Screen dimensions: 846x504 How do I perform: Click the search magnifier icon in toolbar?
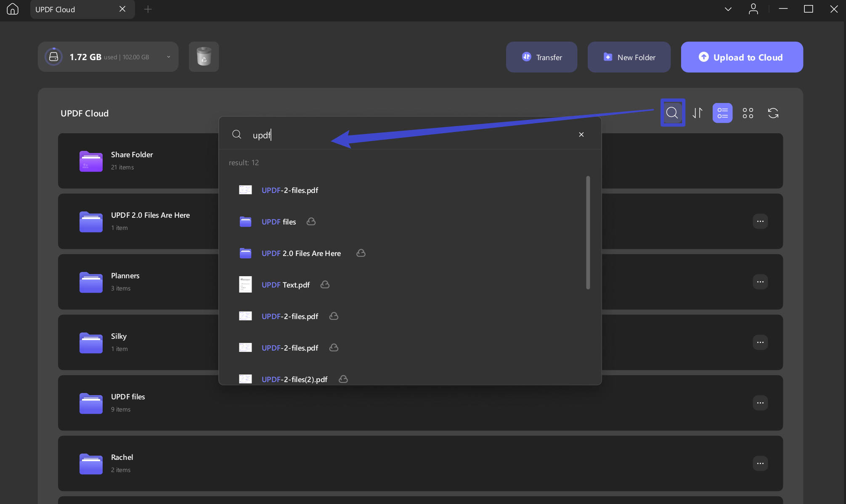click(x=672, y=113)
